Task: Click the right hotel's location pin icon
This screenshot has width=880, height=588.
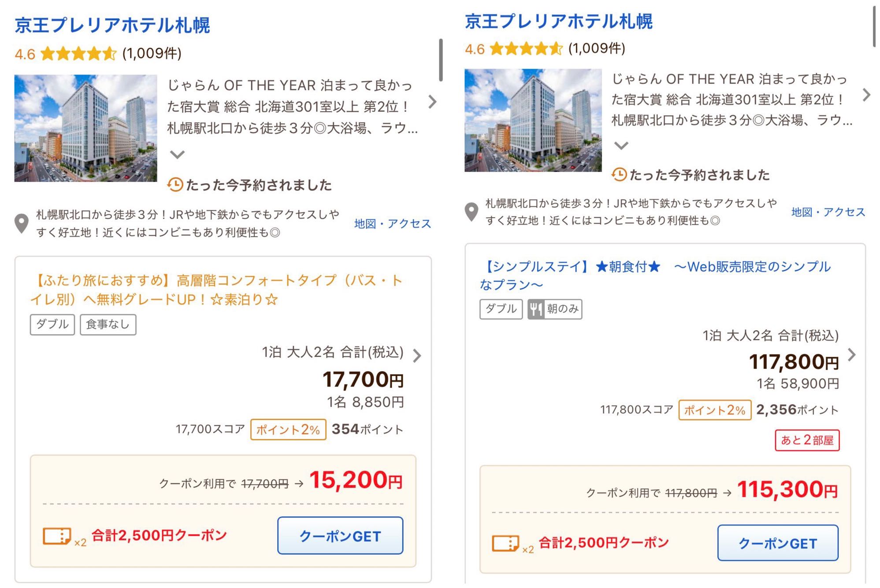Action: 471,212
